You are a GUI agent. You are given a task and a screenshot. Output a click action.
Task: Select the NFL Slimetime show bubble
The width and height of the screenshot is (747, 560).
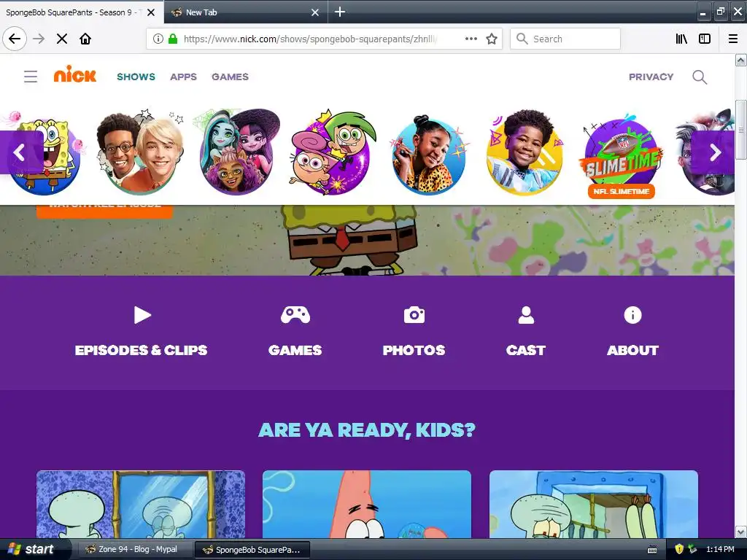point(622,157)
